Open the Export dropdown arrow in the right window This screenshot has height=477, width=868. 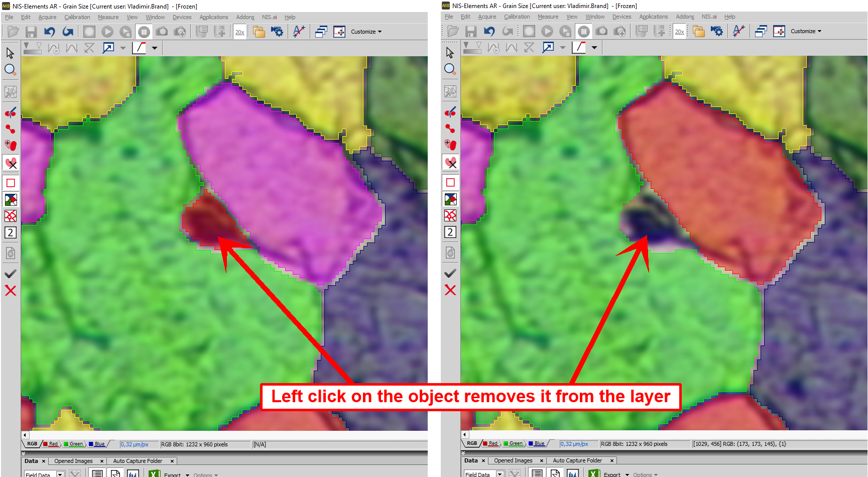tap(627, 474)
